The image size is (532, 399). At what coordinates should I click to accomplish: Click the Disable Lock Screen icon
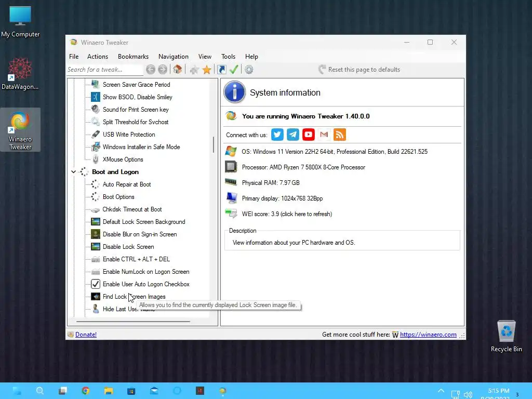[96, 247]
